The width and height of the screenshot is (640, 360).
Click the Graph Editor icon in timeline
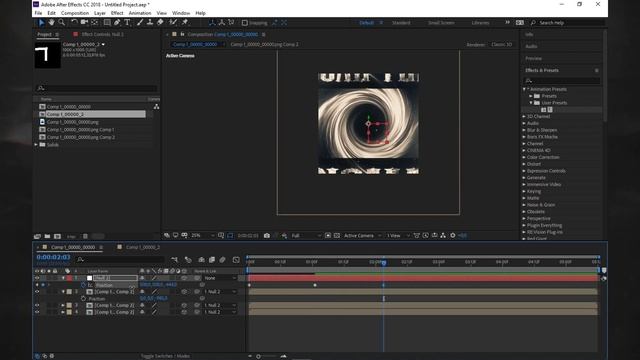(x=236, y=260)
